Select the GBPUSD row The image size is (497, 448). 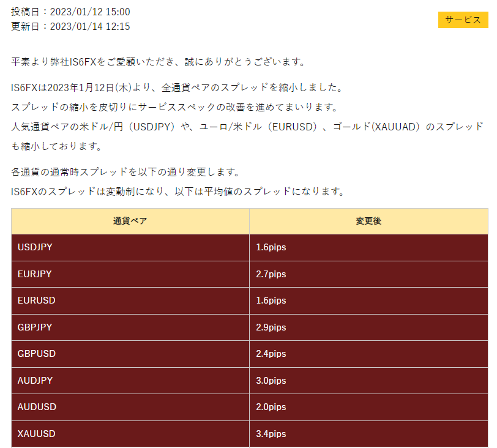[x=130, y=354]
